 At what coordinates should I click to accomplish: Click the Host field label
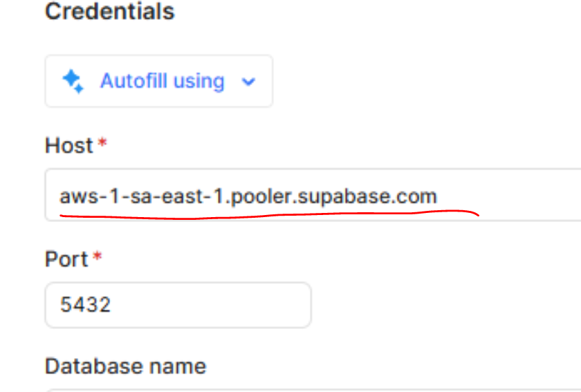[x=68, y=146]
